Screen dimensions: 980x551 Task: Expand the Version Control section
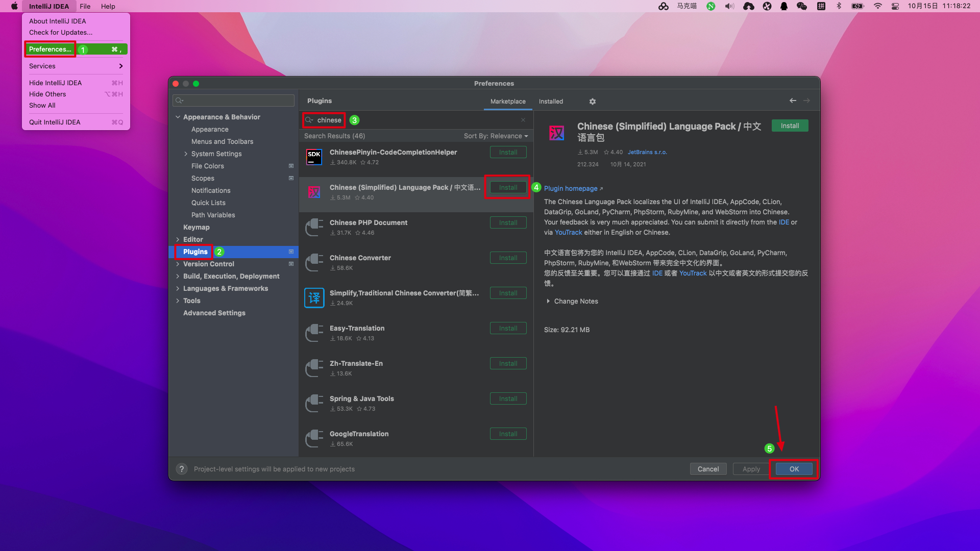point(178,264)
